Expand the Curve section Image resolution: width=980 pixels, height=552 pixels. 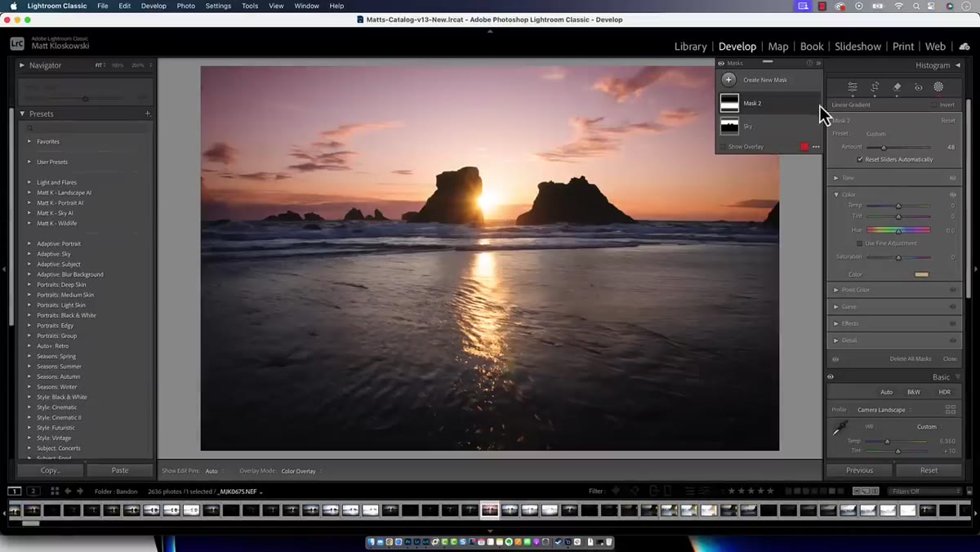click(x=836, y=307)
